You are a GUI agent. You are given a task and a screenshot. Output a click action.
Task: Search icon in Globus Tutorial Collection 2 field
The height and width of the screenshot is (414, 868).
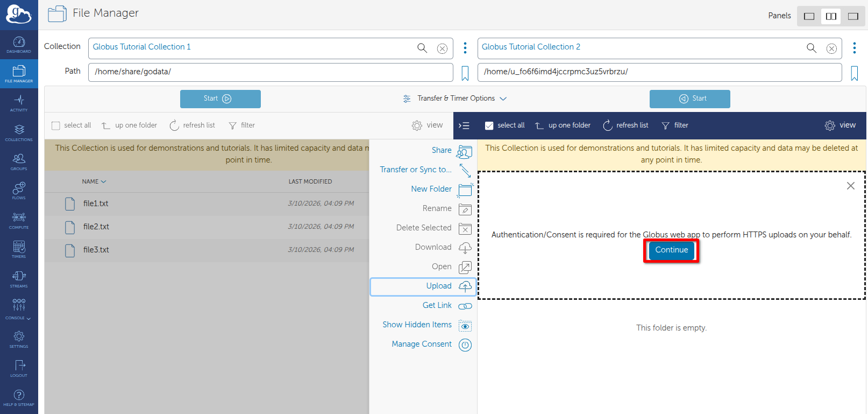coord(812,48)
